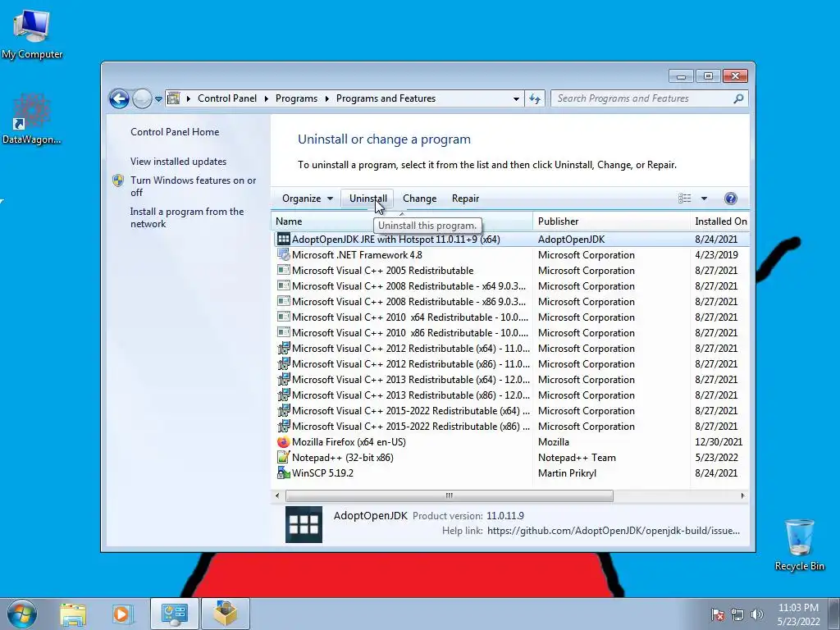Sort by the Publisher column header
The width and height of the screenshot is (840, 630).
click(x=611, y=221)
